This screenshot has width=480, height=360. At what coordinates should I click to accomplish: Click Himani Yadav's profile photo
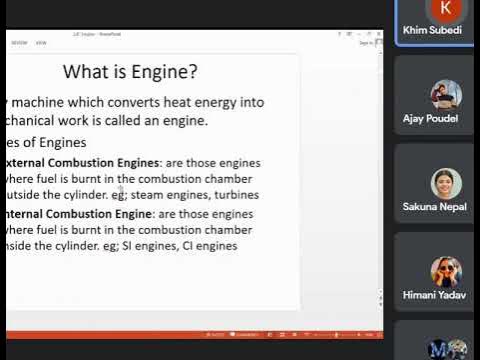click(446, 272)
